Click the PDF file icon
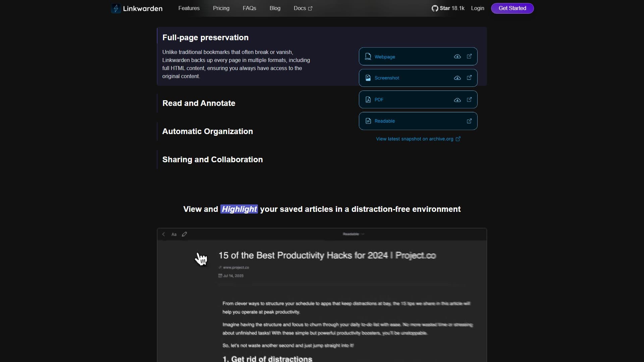The height and width of the screenshot is (362, 644). pos(368,100)
